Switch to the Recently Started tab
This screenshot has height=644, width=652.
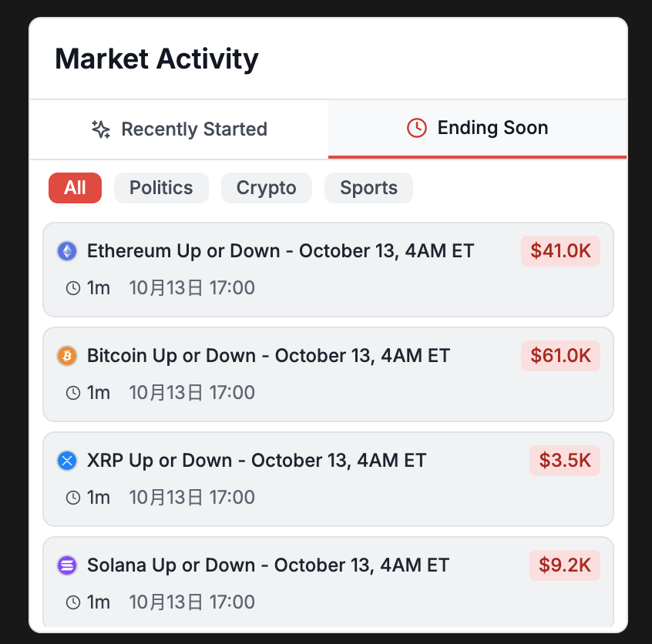[178, 129]
